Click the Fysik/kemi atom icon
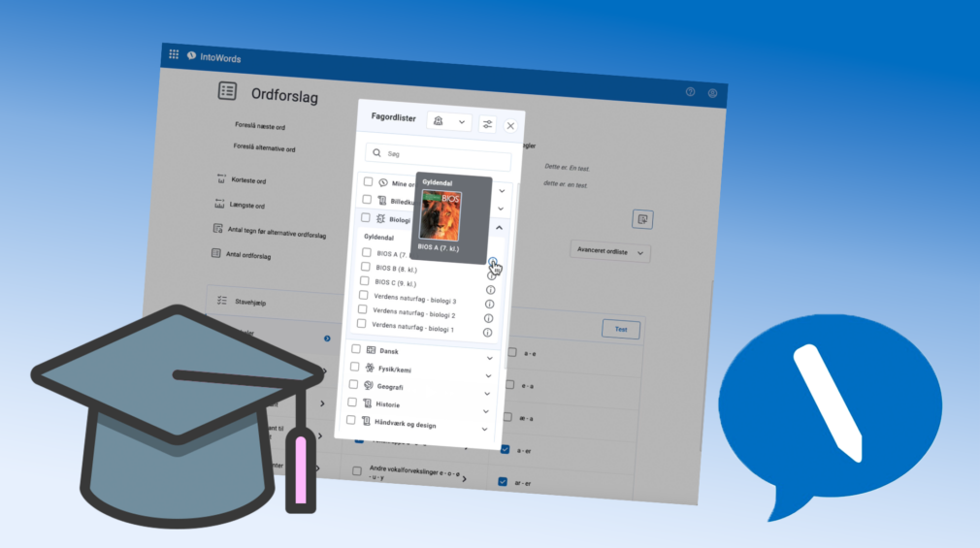 pyautogui.click(x=370, y=368)
